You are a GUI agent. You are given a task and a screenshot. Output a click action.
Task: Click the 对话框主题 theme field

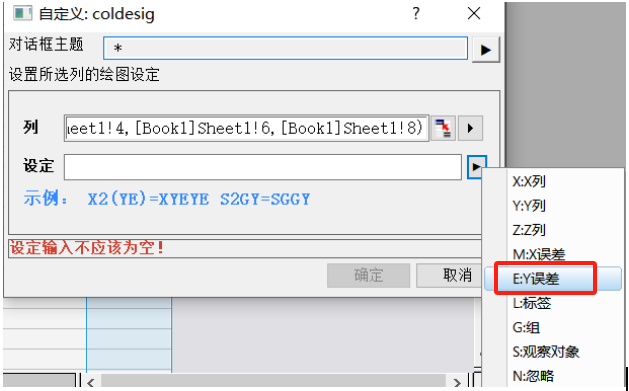tap(285, 49)
